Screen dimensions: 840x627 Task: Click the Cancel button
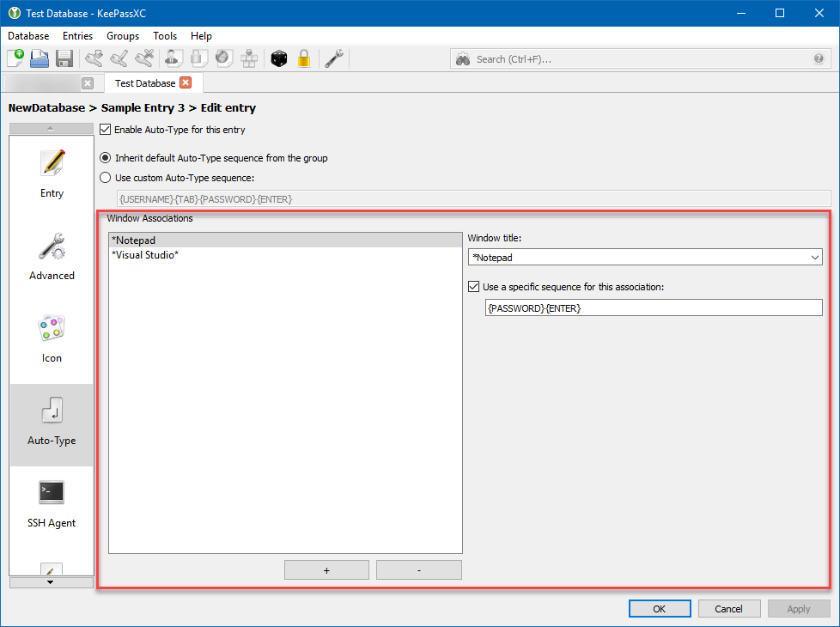[x=728, y=609]
